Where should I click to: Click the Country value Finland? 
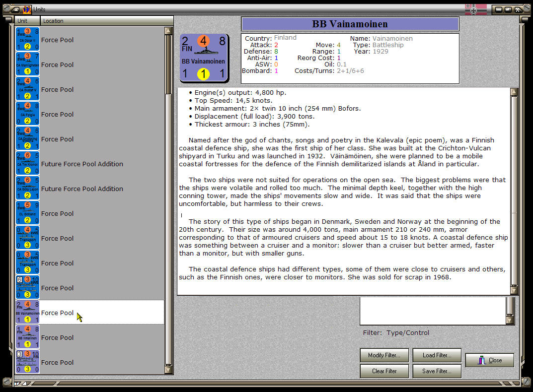click(285, 38)
